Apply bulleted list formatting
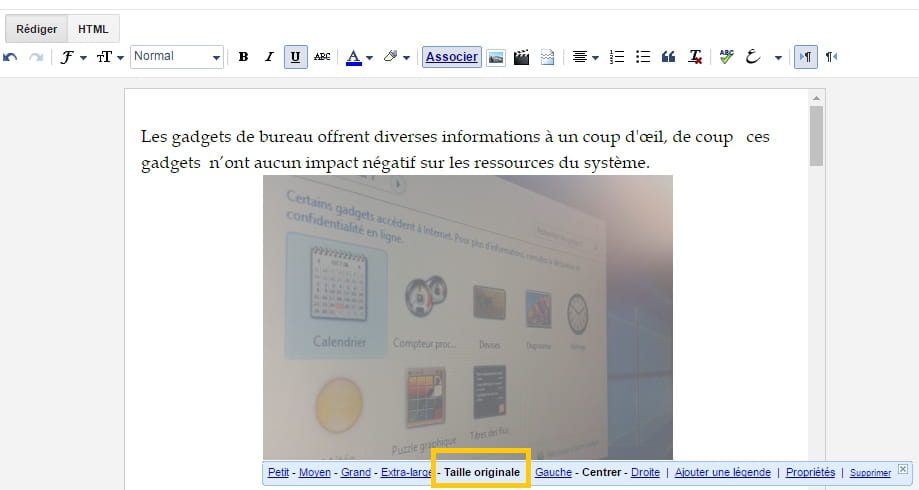Image resolution: width=919 pixels, height=490 pixels. tap(643, 57)
